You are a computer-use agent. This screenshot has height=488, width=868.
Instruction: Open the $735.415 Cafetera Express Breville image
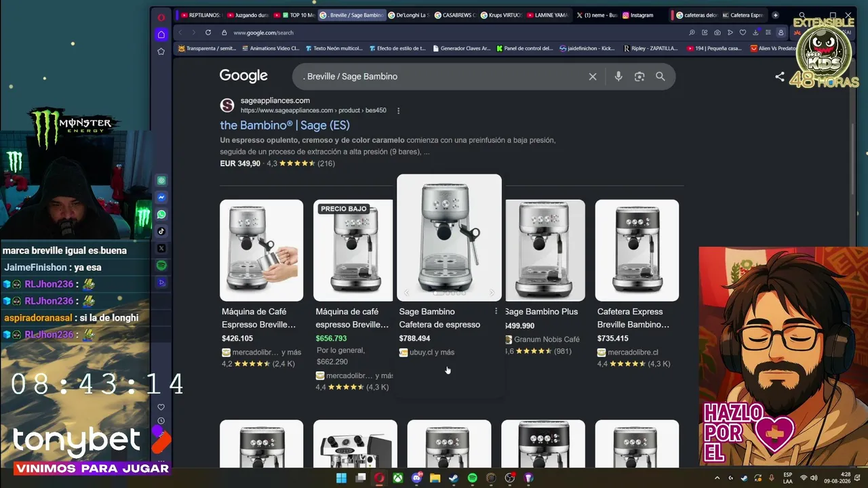pos(637,250)
